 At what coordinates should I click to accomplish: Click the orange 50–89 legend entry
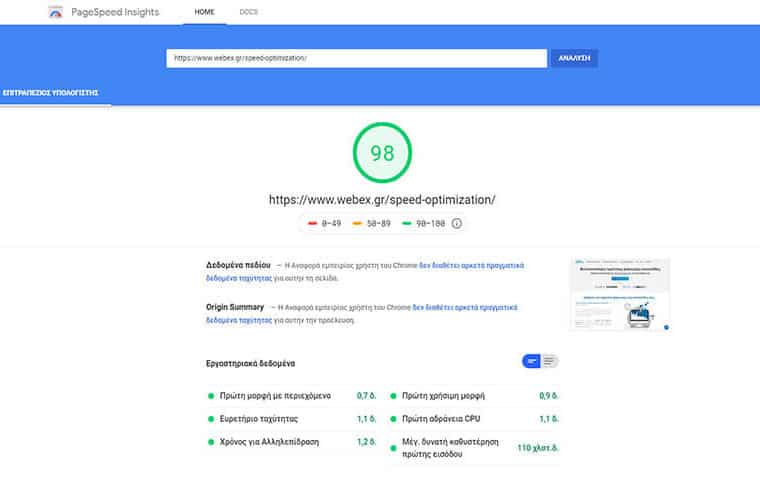click(x=371, y=224)
